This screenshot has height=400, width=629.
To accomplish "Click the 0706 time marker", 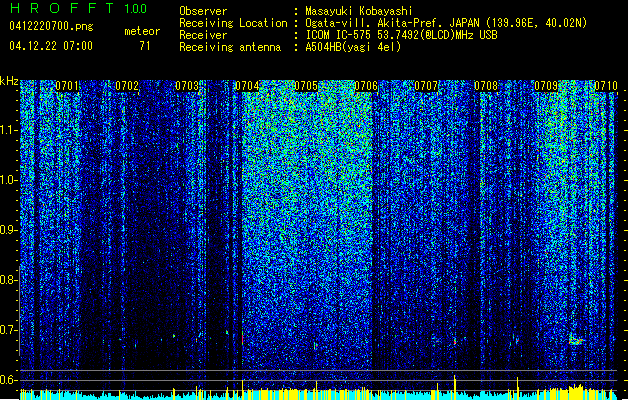I will [x=366, y=86].
